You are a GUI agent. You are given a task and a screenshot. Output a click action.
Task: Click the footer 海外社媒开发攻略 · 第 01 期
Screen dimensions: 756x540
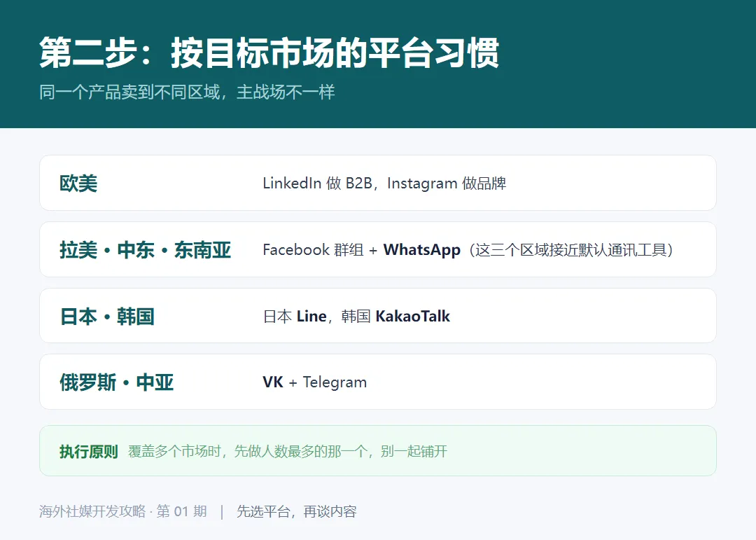[x=123, y=511]
